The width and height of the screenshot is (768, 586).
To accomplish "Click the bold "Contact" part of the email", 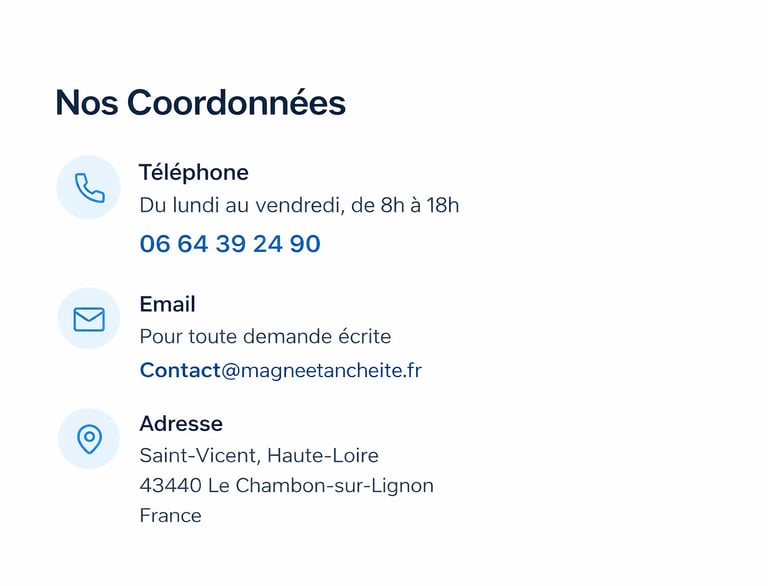I will click(x=180, y=370).
